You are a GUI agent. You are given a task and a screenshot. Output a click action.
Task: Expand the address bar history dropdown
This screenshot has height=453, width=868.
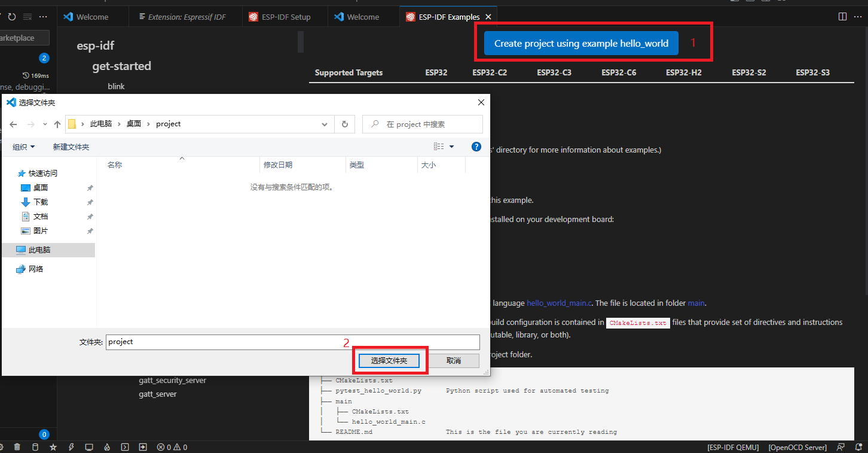pos(325,124)
